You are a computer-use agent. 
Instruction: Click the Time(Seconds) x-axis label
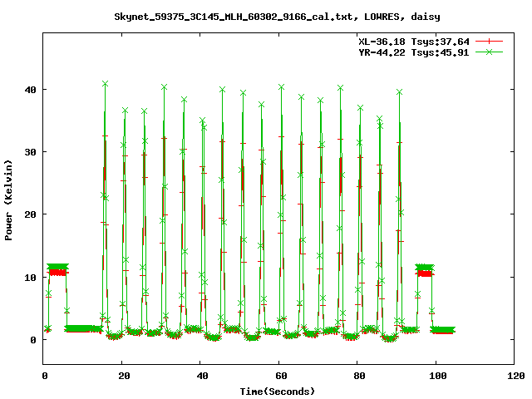(278, 392)
